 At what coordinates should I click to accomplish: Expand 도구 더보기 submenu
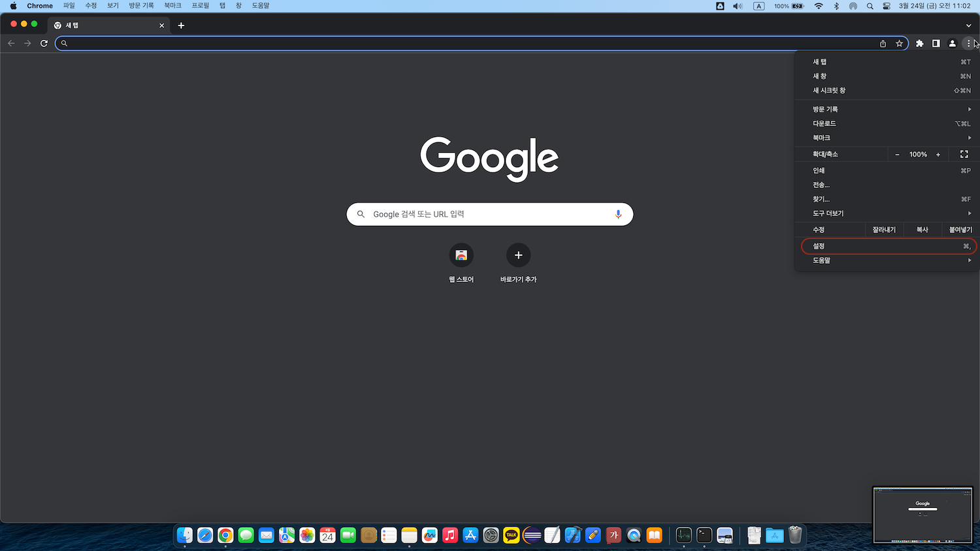pyautogui.click(x=887, y=213)
